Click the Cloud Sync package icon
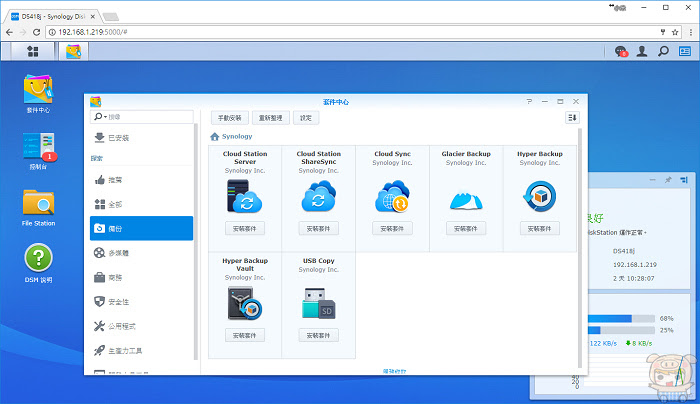 click(x=392, y=196)
